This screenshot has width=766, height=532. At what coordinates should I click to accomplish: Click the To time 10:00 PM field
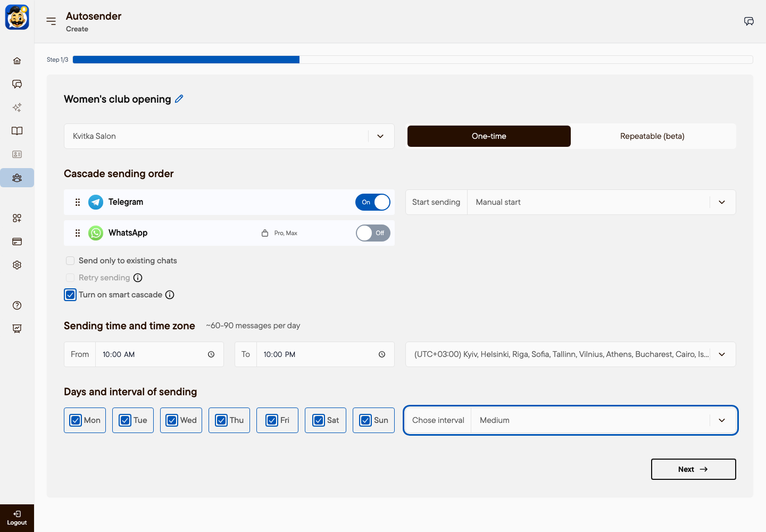click(314, 354)
